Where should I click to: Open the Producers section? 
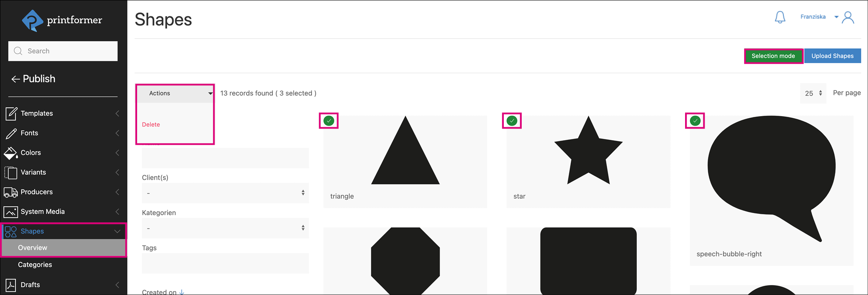37,192
